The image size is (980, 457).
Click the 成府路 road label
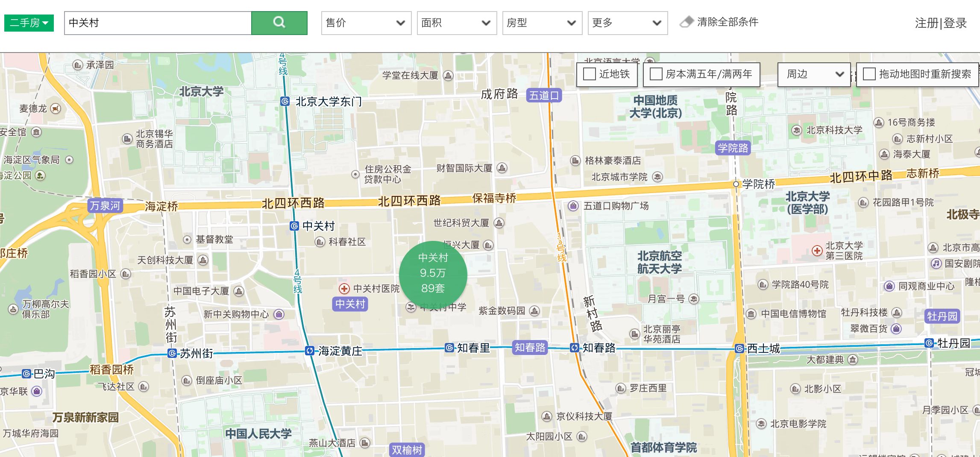coord(499,94)
